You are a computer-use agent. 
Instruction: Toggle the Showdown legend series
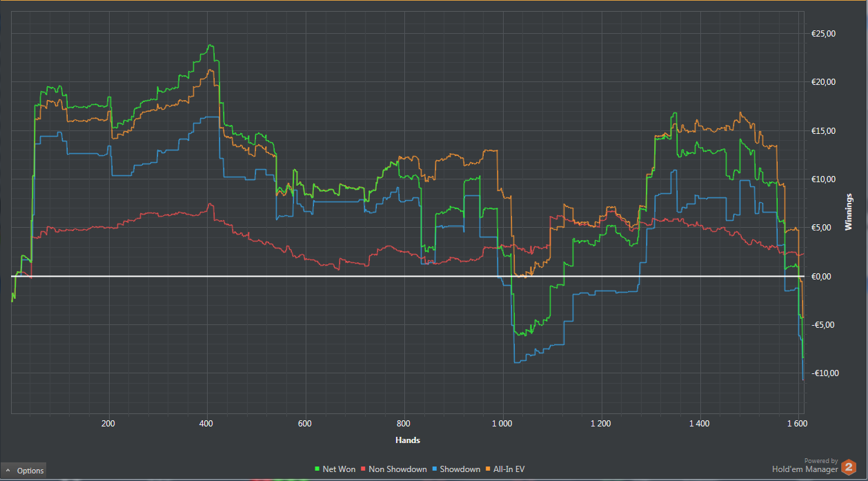(456, 469)
